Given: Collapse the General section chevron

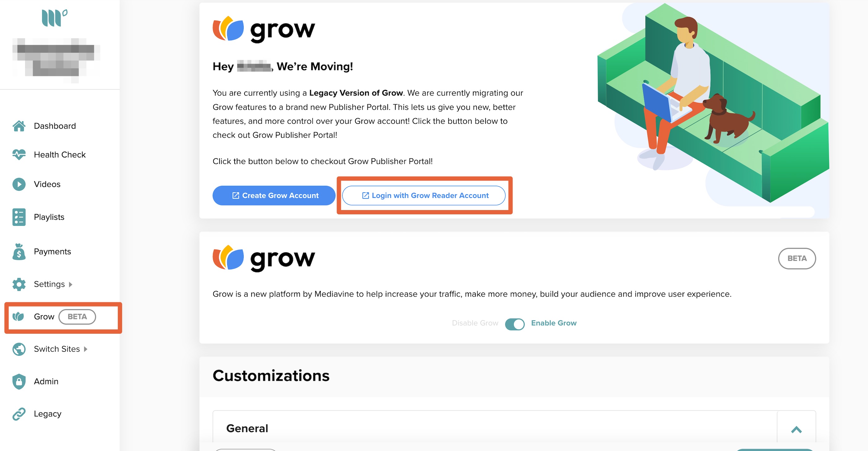Looking at the screenshot, I should coord(796,429).
